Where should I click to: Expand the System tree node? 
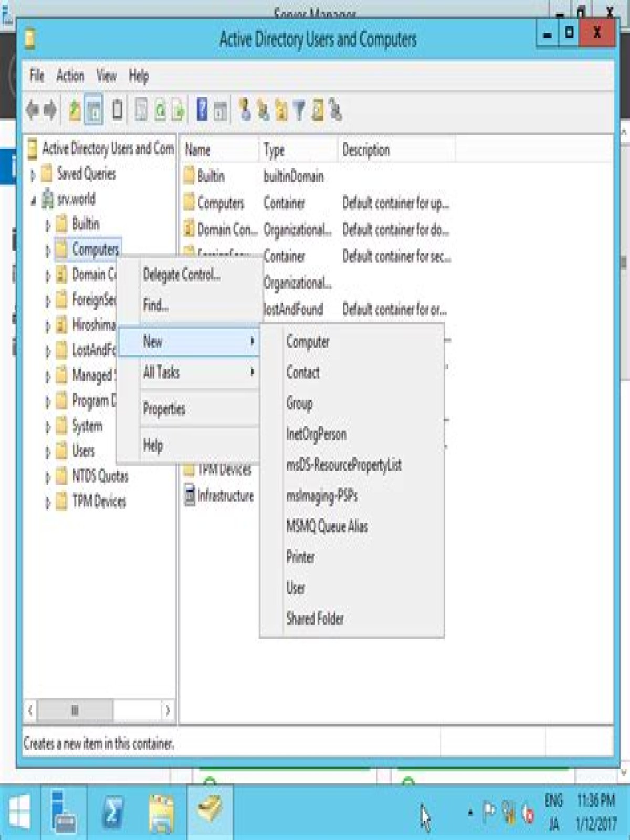(47, 427)
